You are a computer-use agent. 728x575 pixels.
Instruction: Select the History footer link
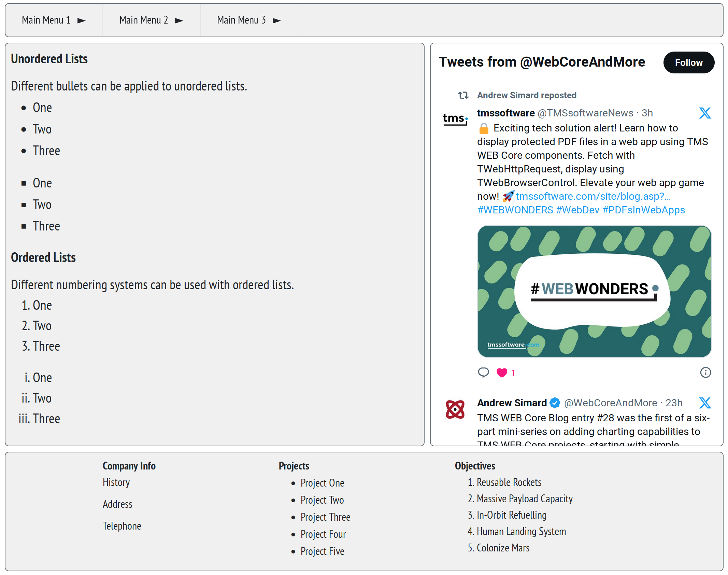pyautogui.click(x=116, y=482)
